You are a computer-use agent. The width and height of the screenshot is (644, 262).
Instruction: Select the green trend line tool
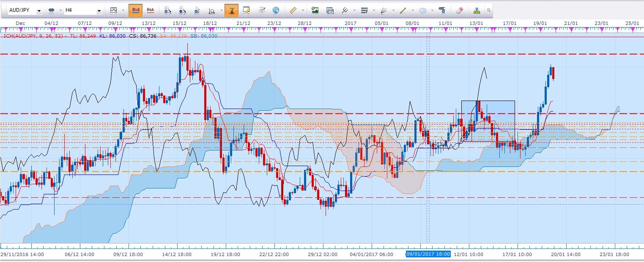tap(403, 10)
